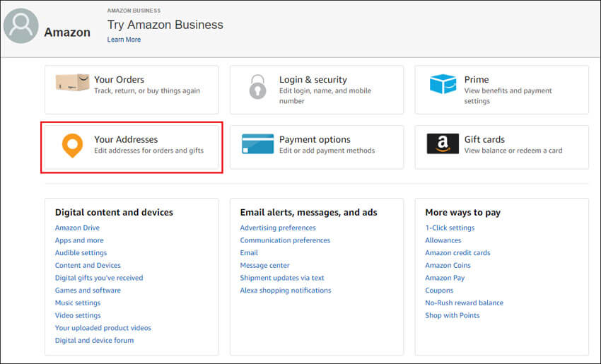
Task: Open the Coupons link
Action: coord(439,290)
